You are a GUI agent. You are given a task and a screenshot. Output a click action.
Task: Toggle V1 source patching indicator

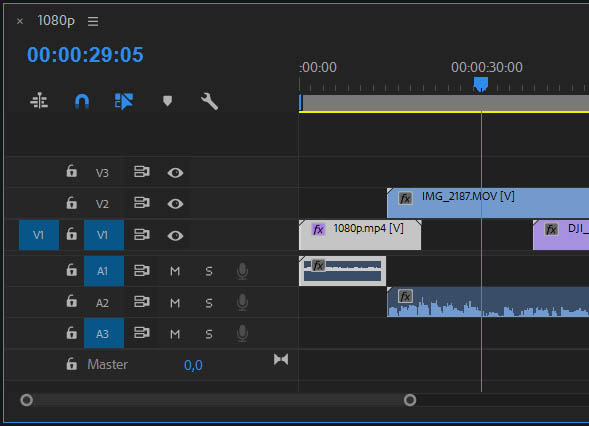tap(39, 235)
